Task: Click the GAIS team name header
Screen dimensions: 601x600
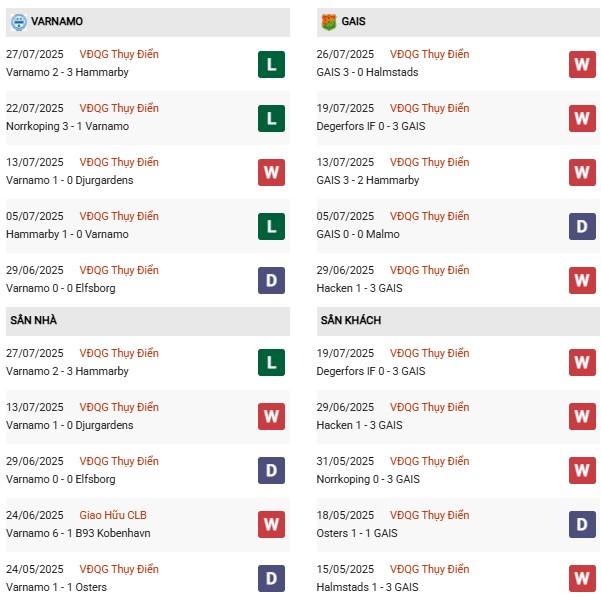Action: (352, 21)
